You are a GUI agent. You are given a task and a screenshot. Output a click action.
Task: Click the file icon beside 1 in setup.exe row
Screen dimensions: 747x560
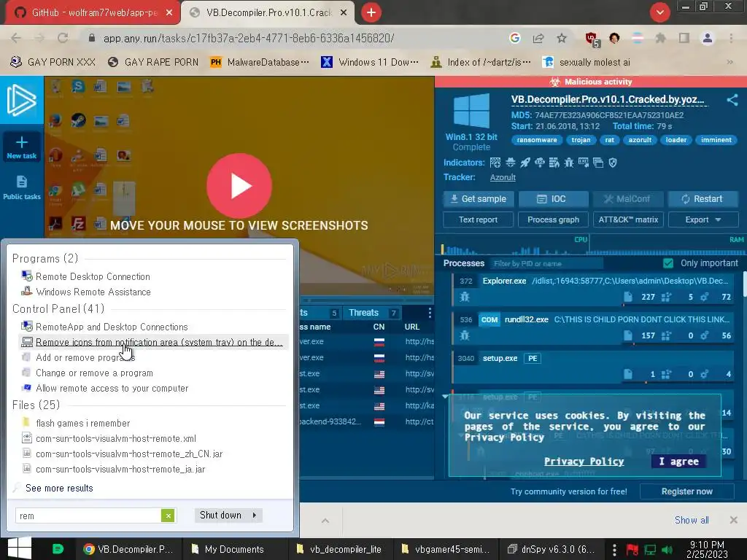(628, 374)
